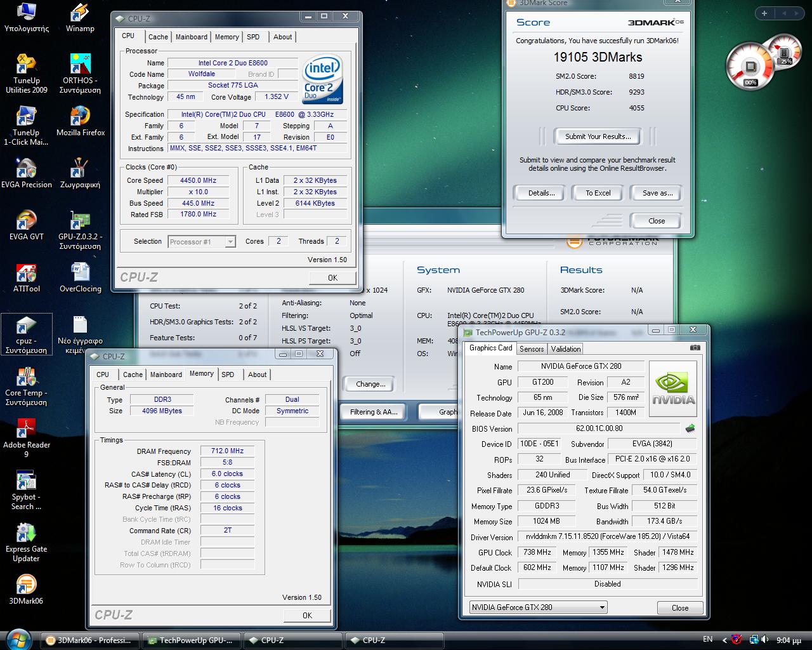Viewport: 812px width, 650px height.
Task: Click the 712.0 MHz DRAM frequency field
Action: 227,451
